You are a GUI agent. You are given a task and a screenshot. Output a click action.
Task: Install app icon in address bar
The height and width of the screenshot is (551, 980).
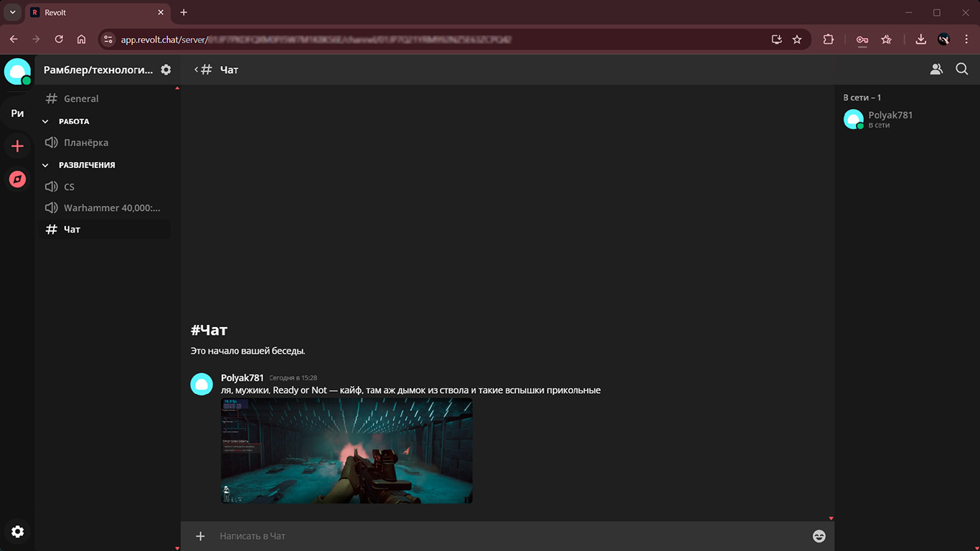[776, 39]
